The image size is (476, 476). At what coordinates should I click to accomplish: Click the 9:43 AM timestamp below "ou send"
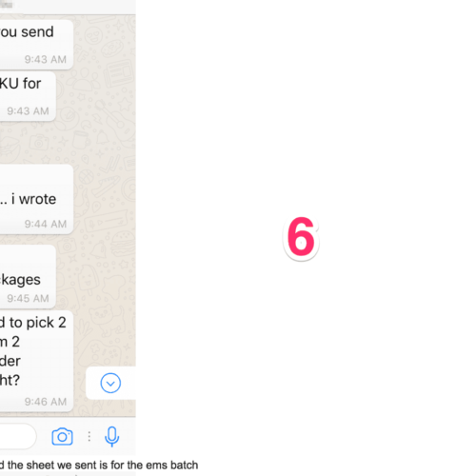click(46, 59)
